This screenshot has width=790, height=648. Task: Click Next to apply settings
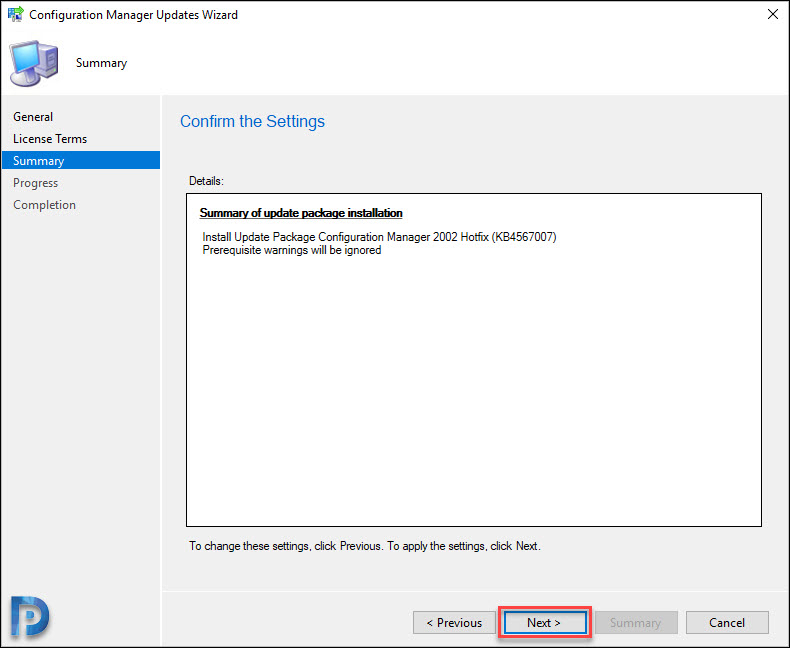pos(545,623)
